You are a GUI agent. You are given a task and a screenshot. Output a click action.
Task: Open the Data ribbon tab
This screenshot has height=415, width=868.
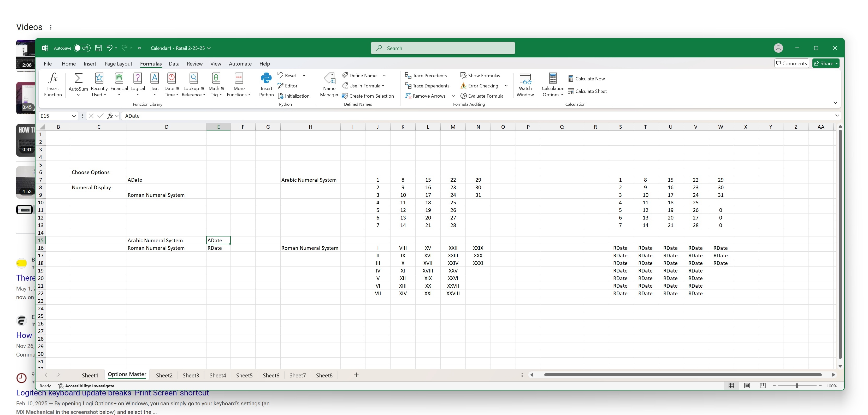pyautogui.click(x=174, y=64)
